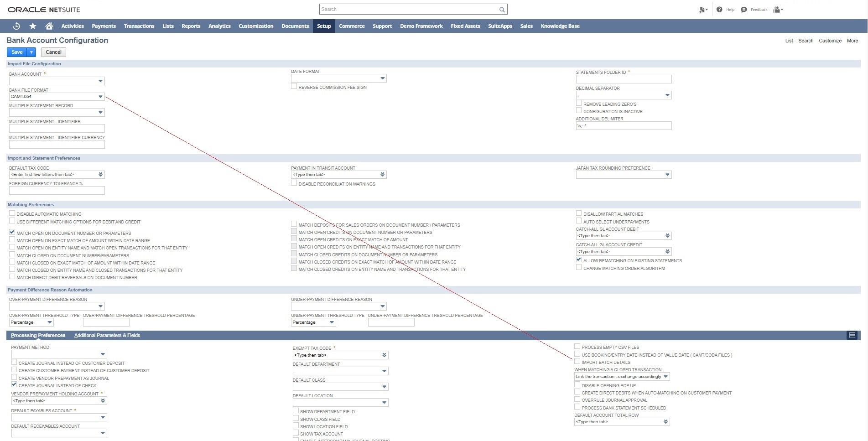Click Multiple Statement - Identifier field
868x441 pixels.
pos(57,129)
